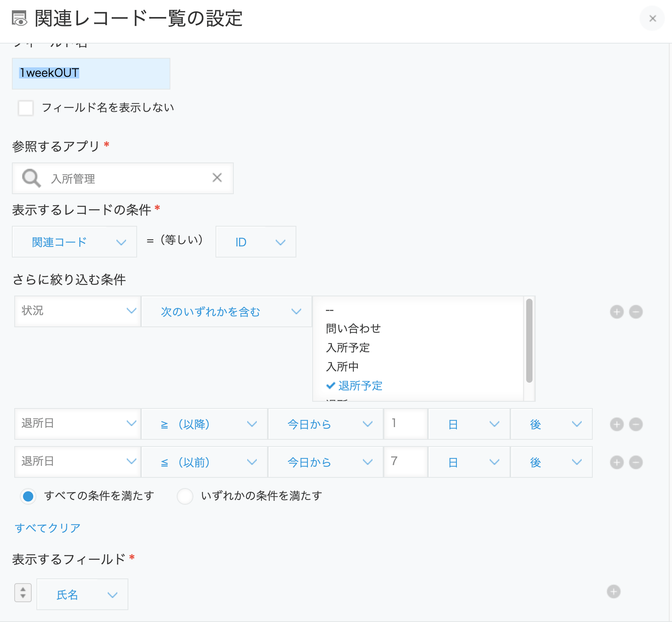Select すべての条件を満たす radio option
Viewport: 672px width, 622px height.
click(x=28, y=496)
